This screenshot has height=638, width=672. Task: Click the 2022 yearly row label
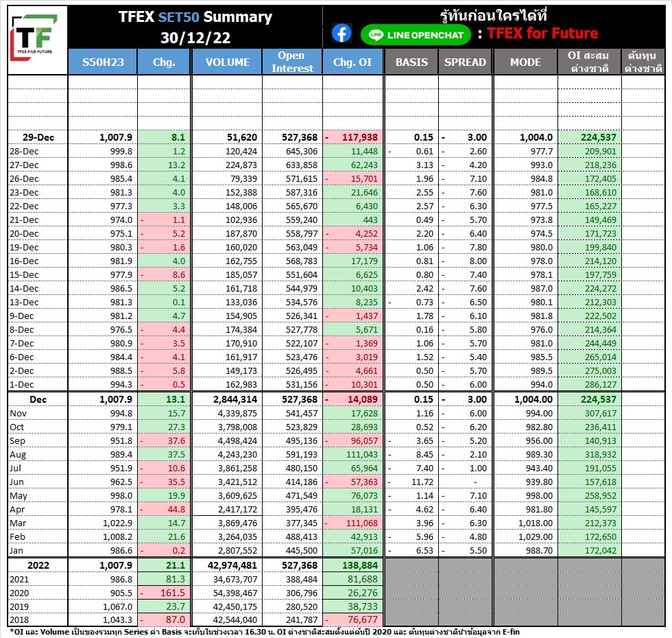(38, 565)
